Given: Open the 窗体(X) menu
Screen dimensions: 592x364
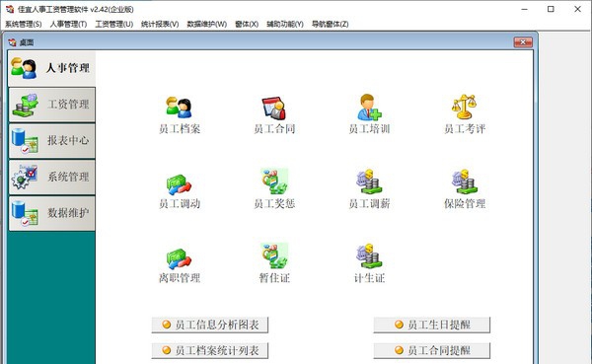Looking at the screenshot, I should tap(247, 24).
